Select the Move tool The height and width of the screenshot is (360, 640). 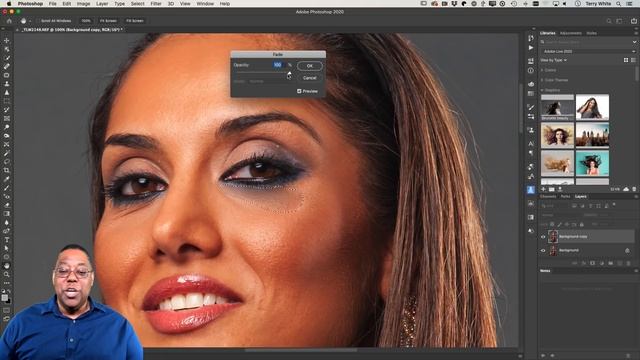7,40
